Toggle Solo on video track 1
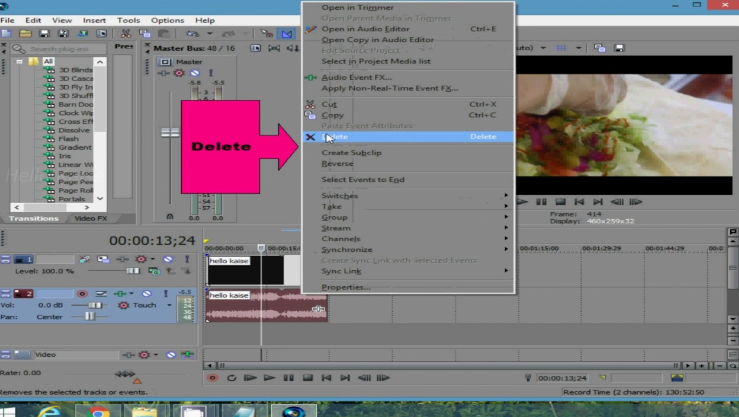Image resolution: width=739 pixels, height=417 pixels. coord(187,259)
